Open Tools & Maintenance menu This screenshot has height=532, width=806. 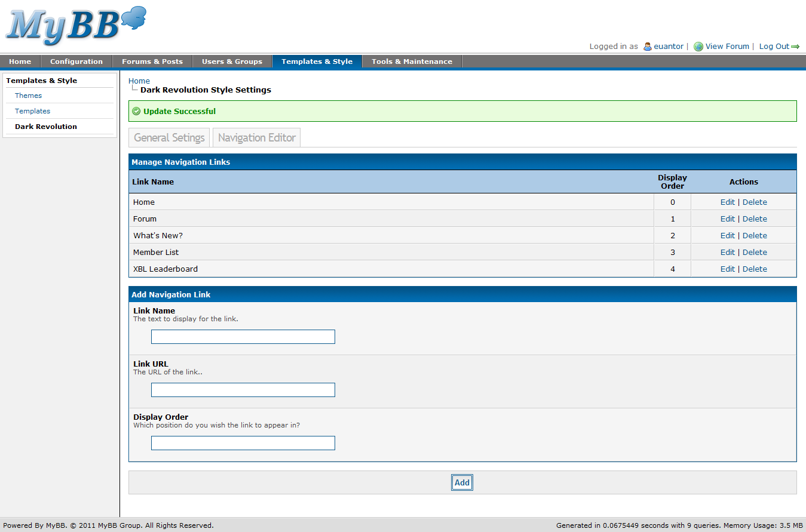(412, 61)
